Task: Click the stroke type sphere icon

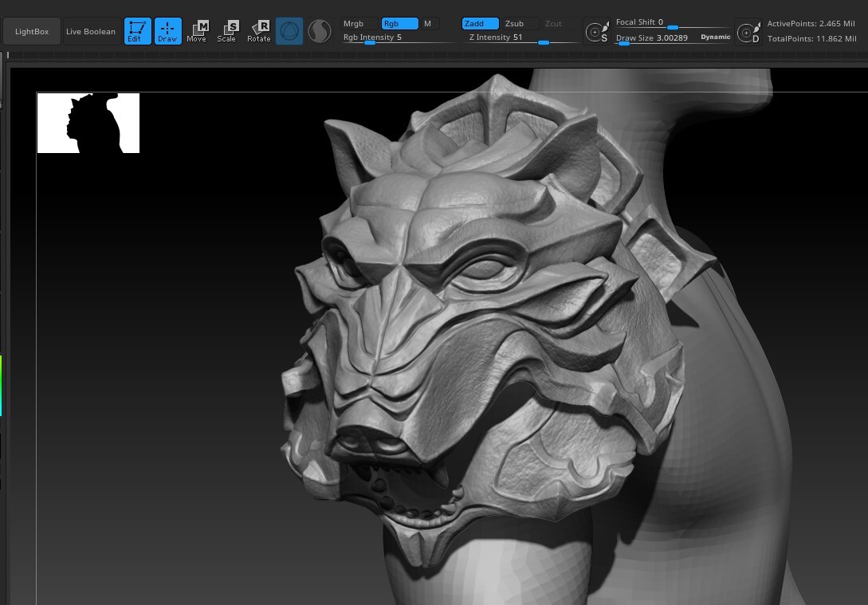Action: (319, 31)
